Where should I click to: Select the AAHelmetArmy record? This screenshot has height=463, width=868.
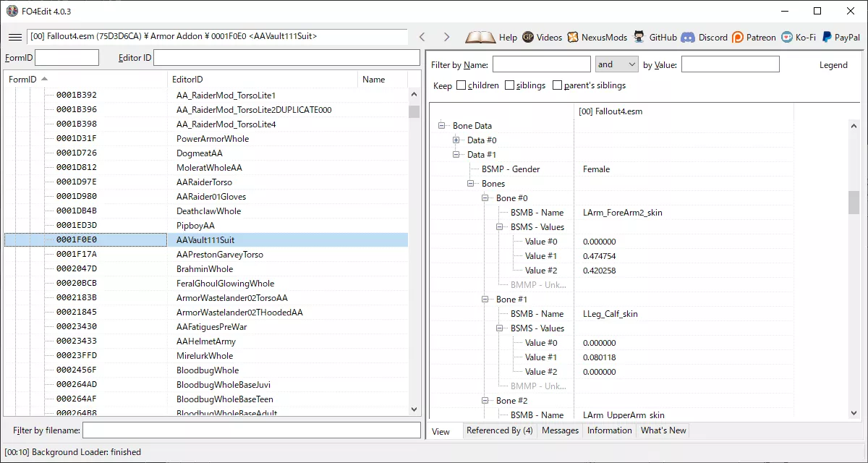pos(206,341)
